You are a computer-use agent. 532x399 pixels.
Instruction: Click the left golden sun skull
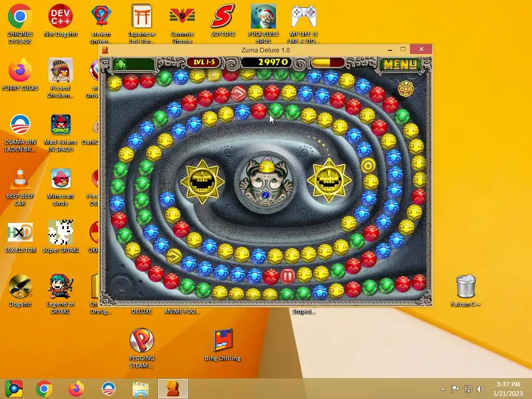click(203, 181)
